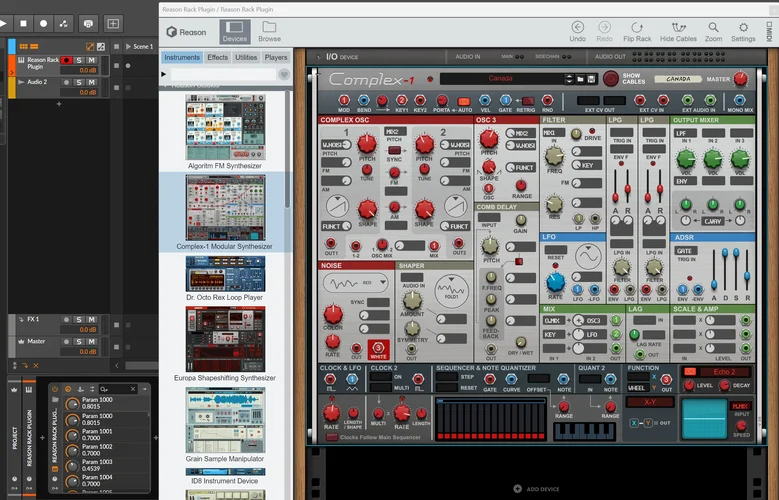Click Redo in the Reason Rack toolbar
779x500 pixels.
(604, 32)
